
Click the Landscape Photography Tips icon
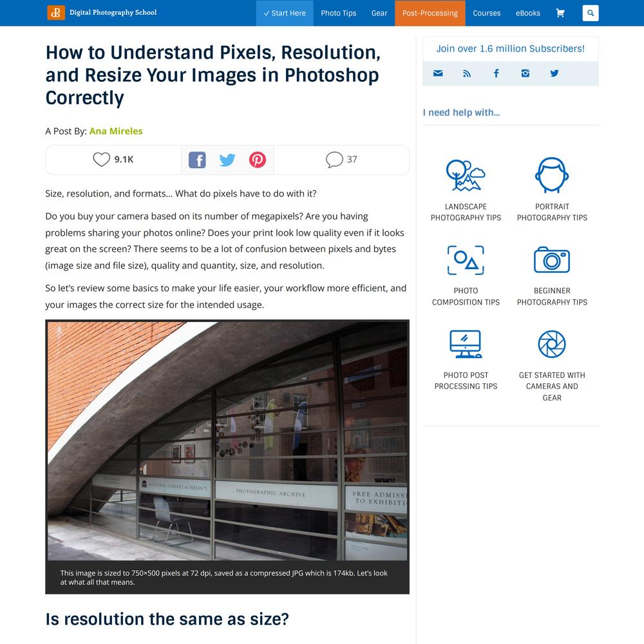[x=466, y=175]
